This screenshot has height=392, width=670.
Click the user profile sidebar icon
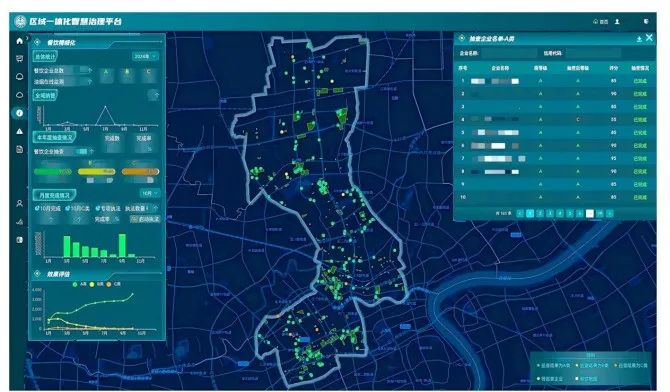19,203
